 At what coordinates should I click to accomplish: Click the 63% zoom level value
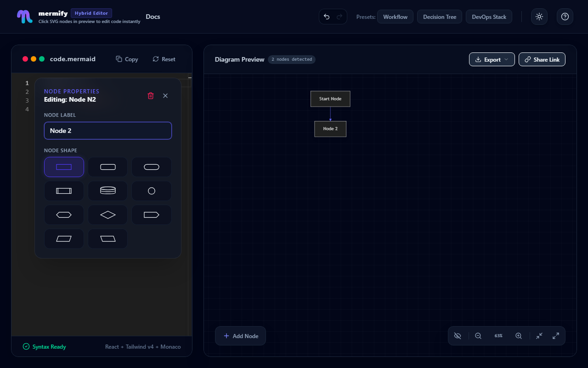click(498, 336)
